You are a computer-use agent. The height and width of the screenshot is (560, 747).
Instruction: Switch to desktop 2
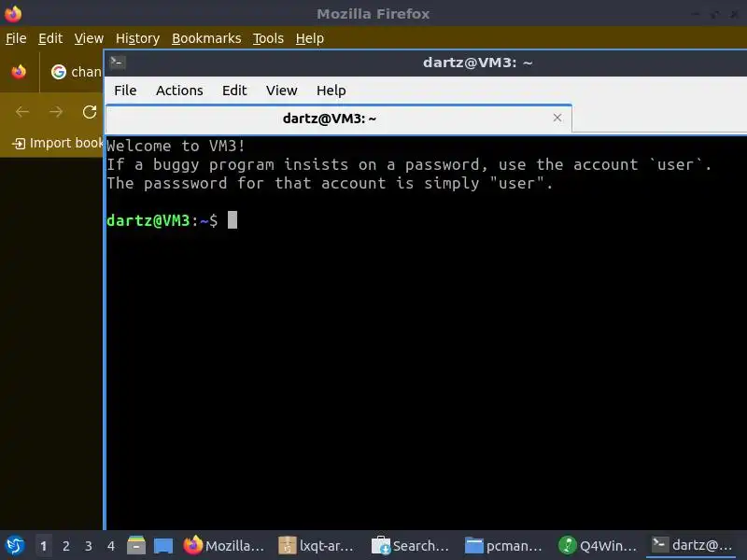tap(65, 546)
